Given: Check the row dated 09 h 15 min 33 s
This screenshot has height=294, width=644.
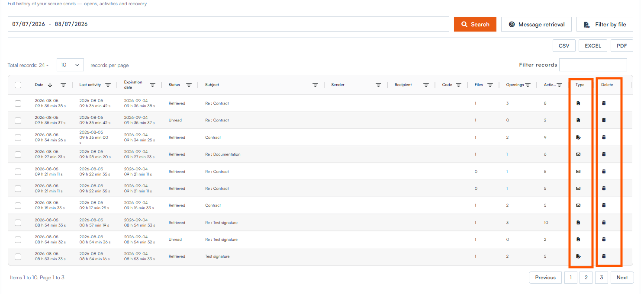Looking at the screenshot, I should click(x=18, y=205).
